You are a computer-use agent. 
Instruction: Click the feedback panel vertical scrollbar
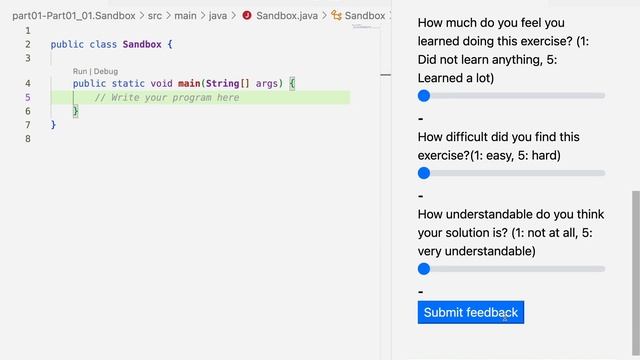tap(636, 273)
